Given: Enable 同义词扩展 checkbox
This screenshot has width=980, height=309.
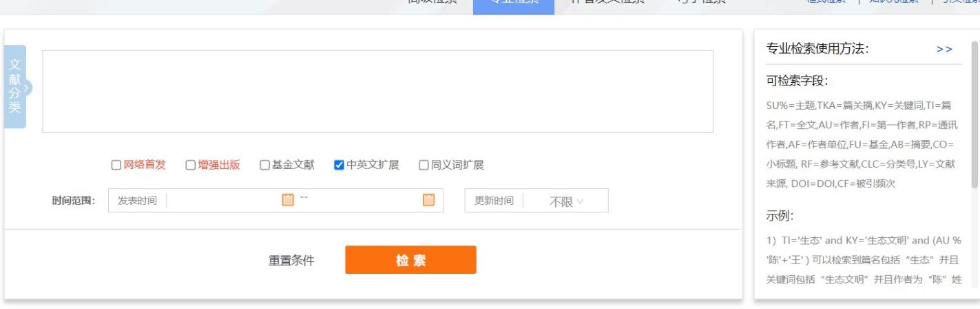Looking at the screenshot, I should (424, 166).
